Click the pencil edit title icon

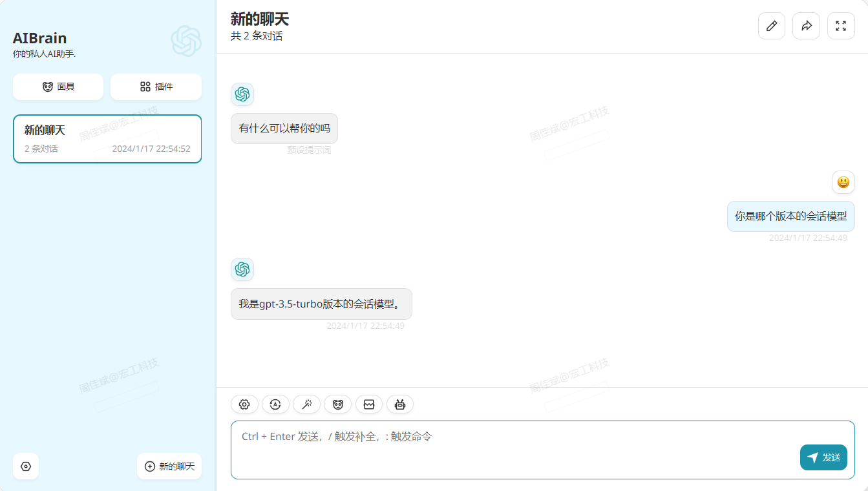pyautogui.click(x=772, y=26)
